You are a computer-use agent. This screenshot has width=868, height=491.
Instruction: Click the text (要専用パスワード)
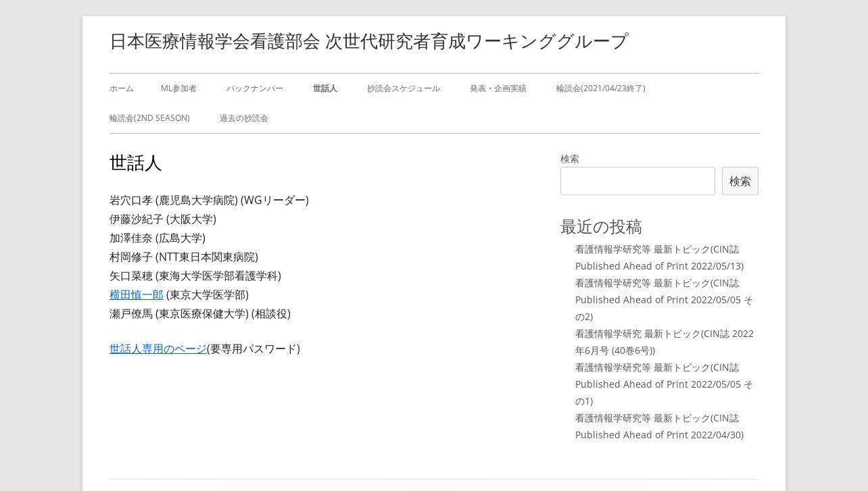254,349
